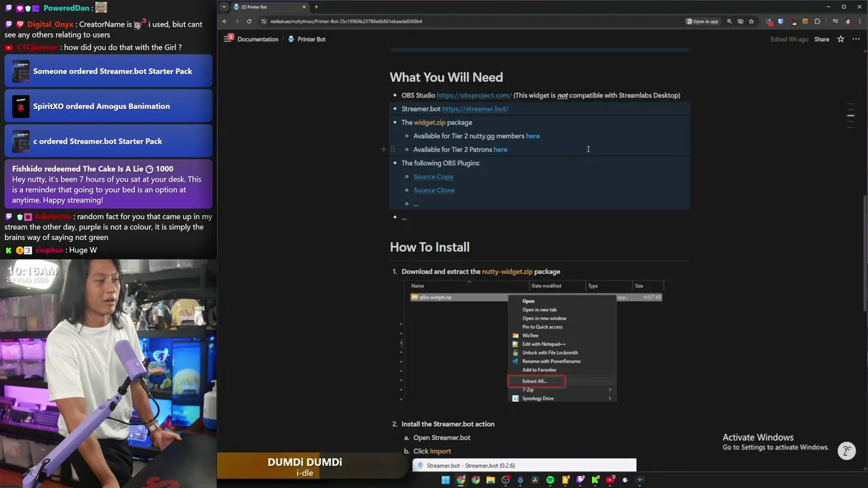The width and height of the screenshot is (868, 488).
Task: Open Streamer.bot from the taskbar
Action: (x=520, y=480)
